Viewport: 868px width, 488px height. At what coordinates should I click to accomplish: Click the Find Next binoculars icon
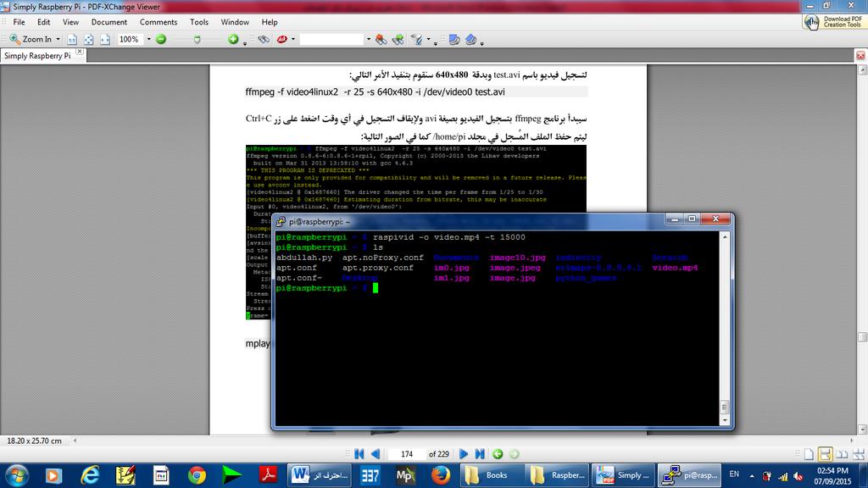point(398,39)
